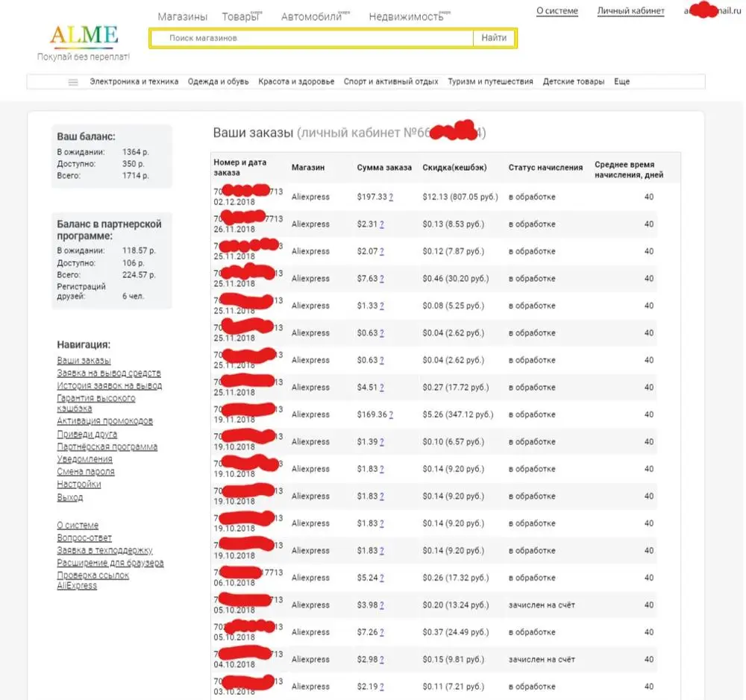
Task: Click question mark next to $7.26
Action: pos(381,632)
